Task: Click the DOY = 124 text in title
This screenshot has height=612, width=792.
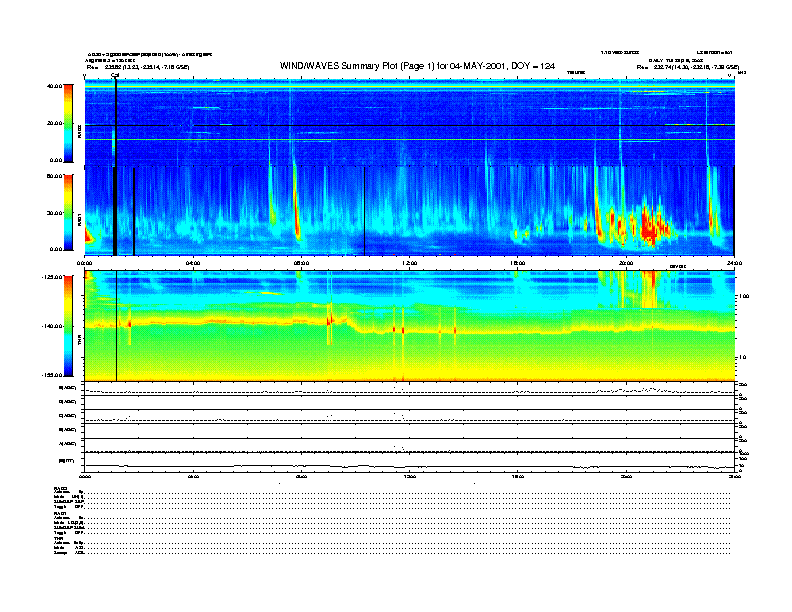Action: pos(533,66)
